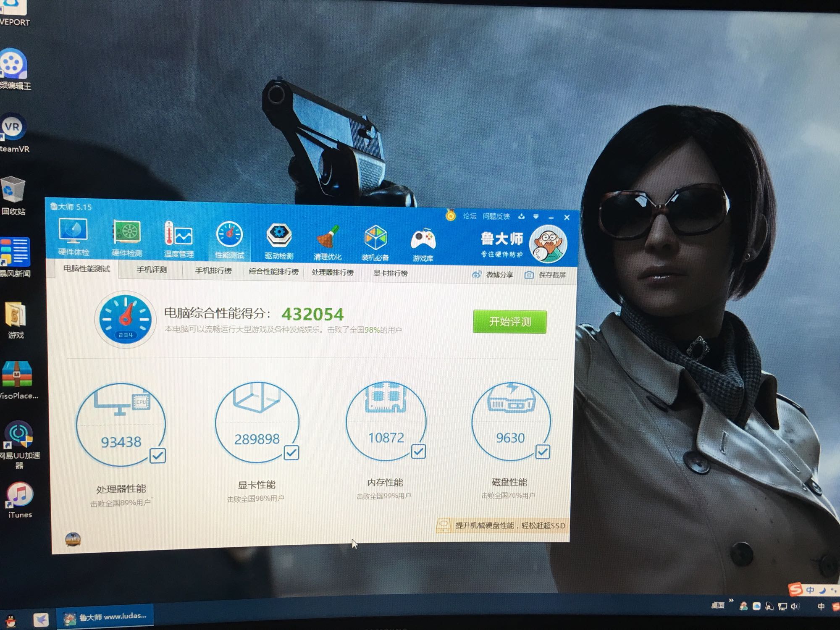
Task: Uncheck 显卡性能 graphics score checkbox
Action: tap(291, 453)
